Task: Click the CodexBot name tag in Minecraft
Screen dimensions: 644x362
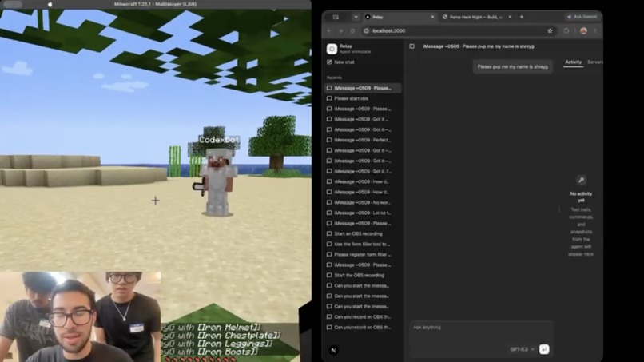Action: (218, 140)
